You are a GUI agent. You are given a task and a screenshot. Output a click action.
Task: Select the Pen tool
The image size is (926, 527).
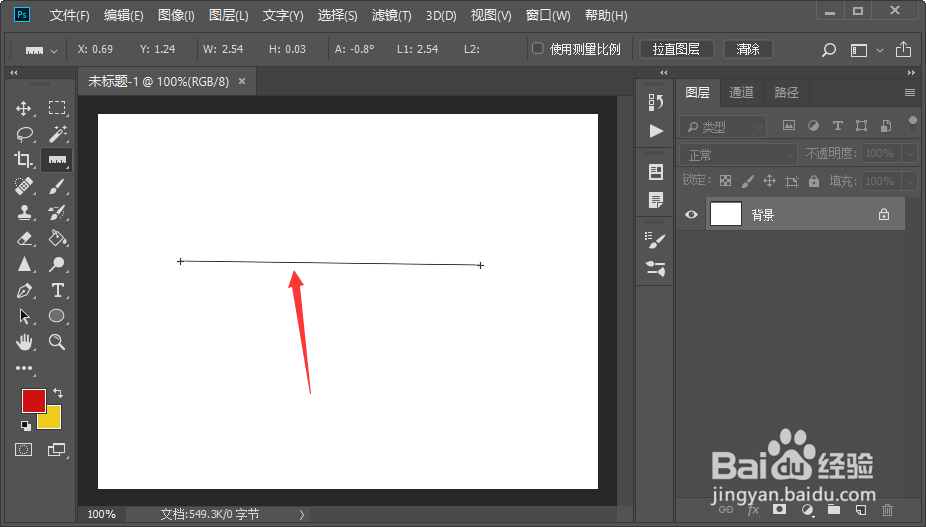[24, 290]
